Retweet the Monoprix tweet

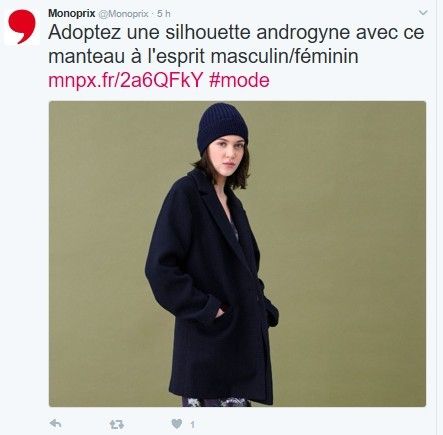coord(117,424)
